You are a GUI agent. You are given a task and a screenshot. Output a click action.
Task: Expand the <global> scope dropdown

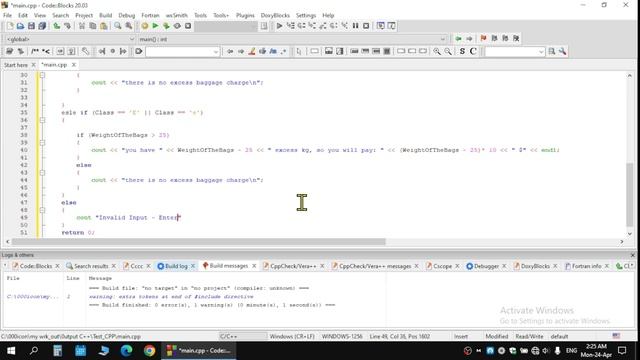(x=131, y=39)
